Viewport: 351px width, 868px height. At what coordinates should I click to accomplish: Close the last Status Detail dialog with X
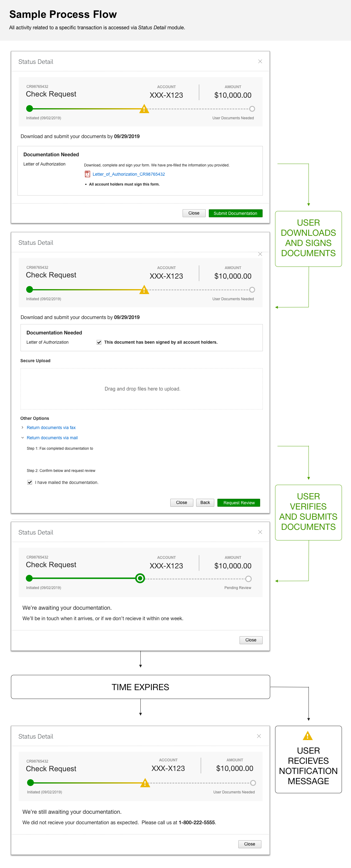tap(259, 736)
